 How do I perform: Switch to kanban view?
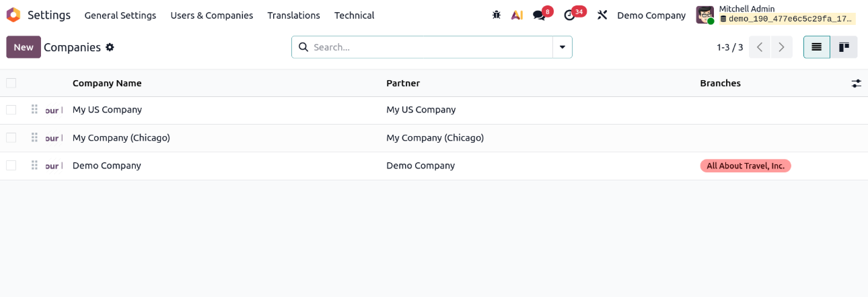point(844,47)
